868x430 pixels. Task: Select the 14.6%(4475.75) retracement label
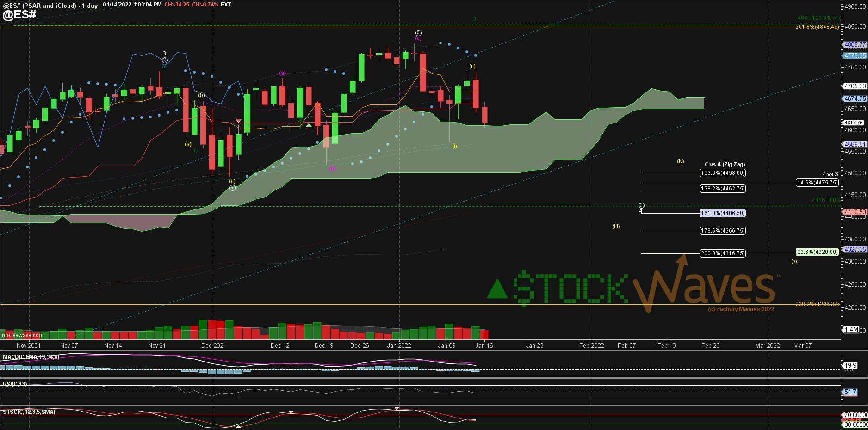pos(818,183)
